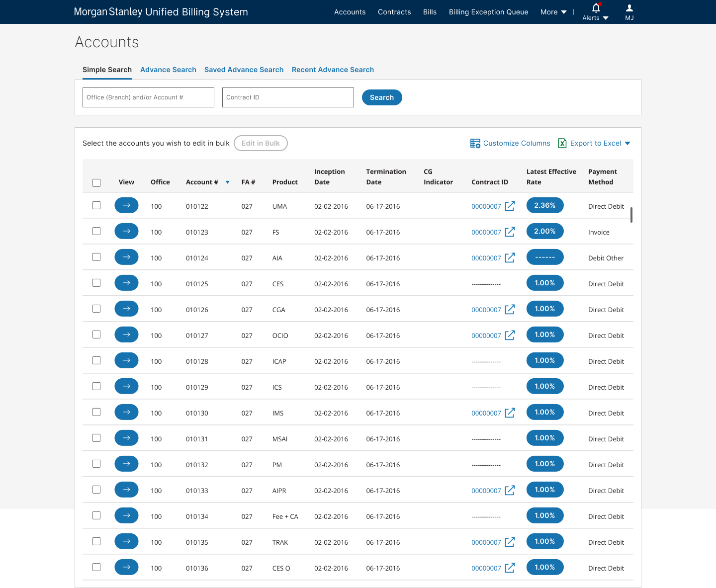View account 010122 with arrow button
This screenshot has width=716, height=588.
(x=126, y=205)
